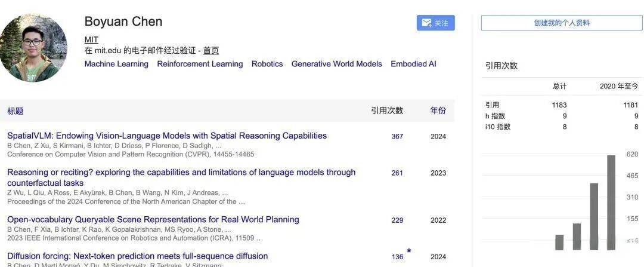The height and width of the screenshot is (267, 644).
Task: Sort publications by 年份 column header
Action: [x=438, y=111]
